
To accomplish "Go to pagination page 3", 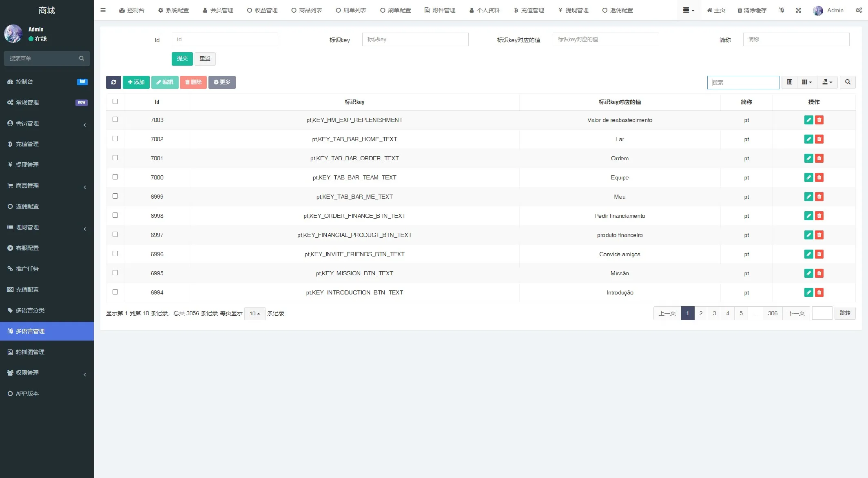I will (714, 314).
